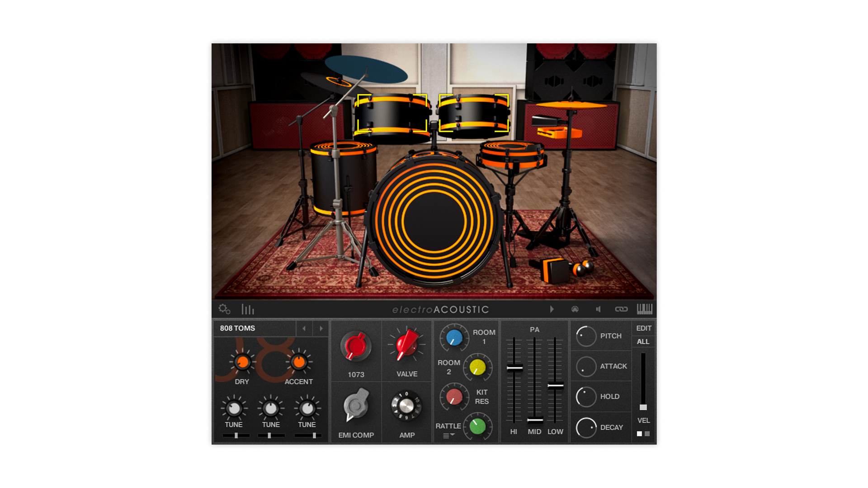Select the large kick drum
The image size is (868, 488).
[x=434, y=220]
